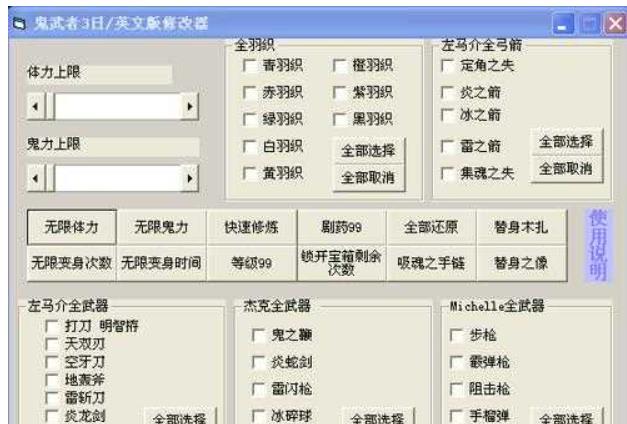Check the 定角之矢 arrow option

(x=447, y=65)
